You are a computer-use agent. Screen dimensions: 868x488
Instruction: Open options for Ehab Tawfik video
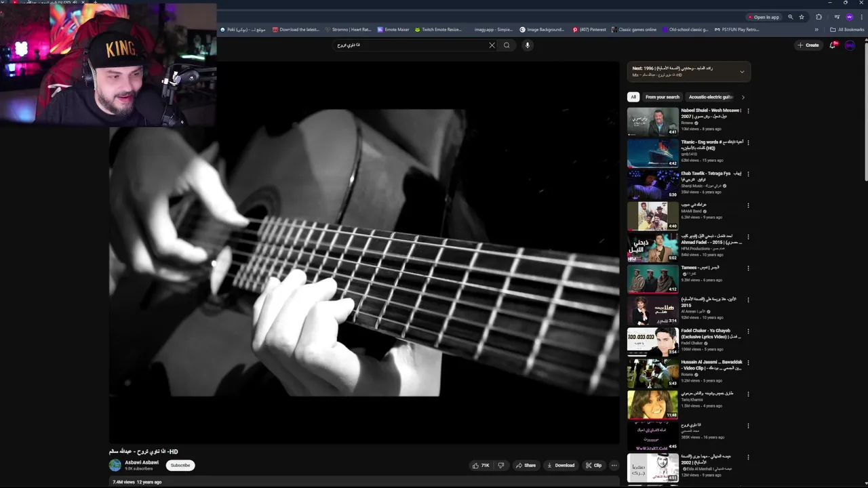click(x=748, y=174)
